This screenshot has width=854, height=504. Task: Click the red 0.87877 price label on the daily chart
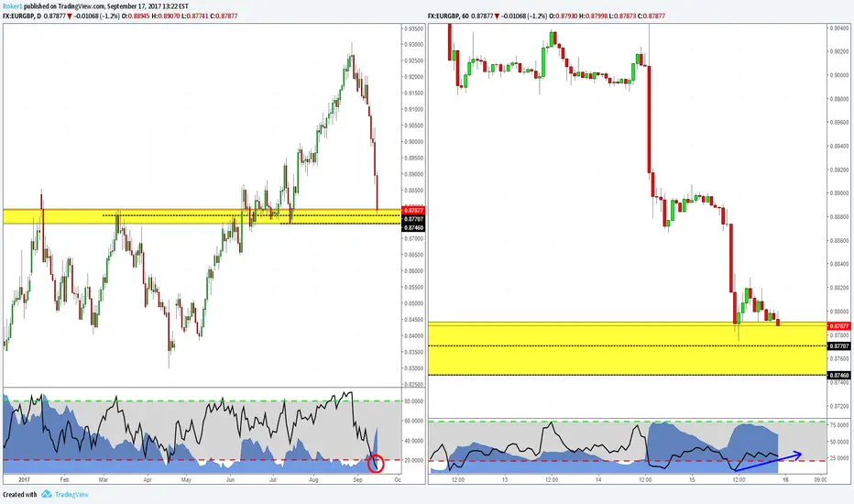coord(413,211)
